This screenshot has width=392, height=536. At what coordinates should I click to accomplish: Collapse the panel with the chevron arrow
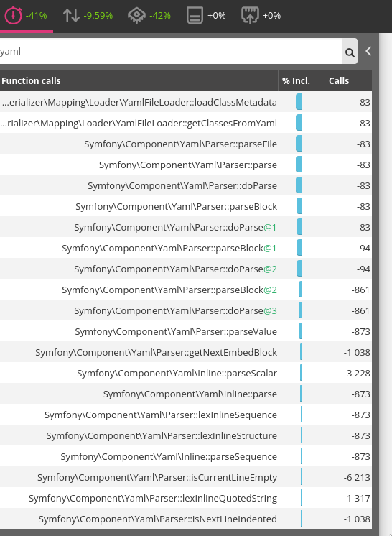coord(368,51)
